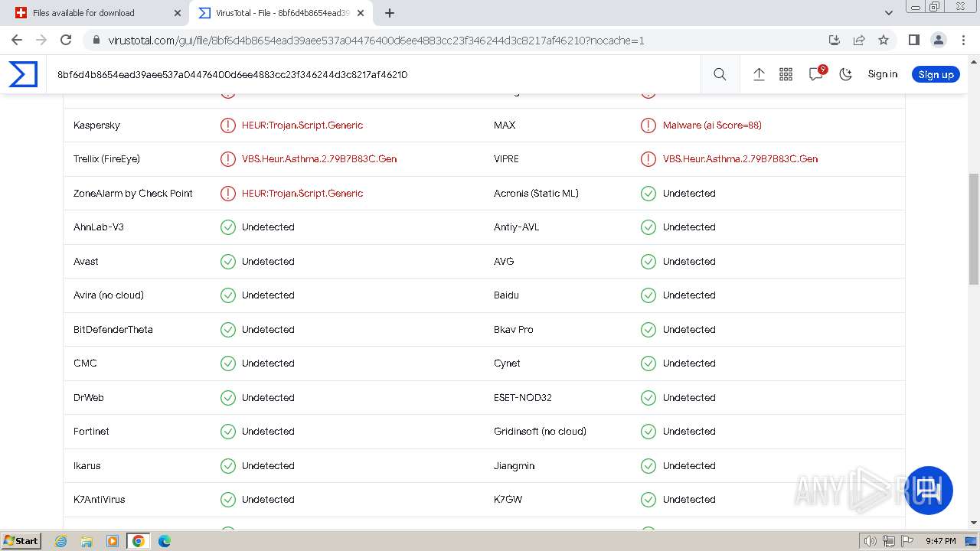Click the share page icon

tap(859, 40)
